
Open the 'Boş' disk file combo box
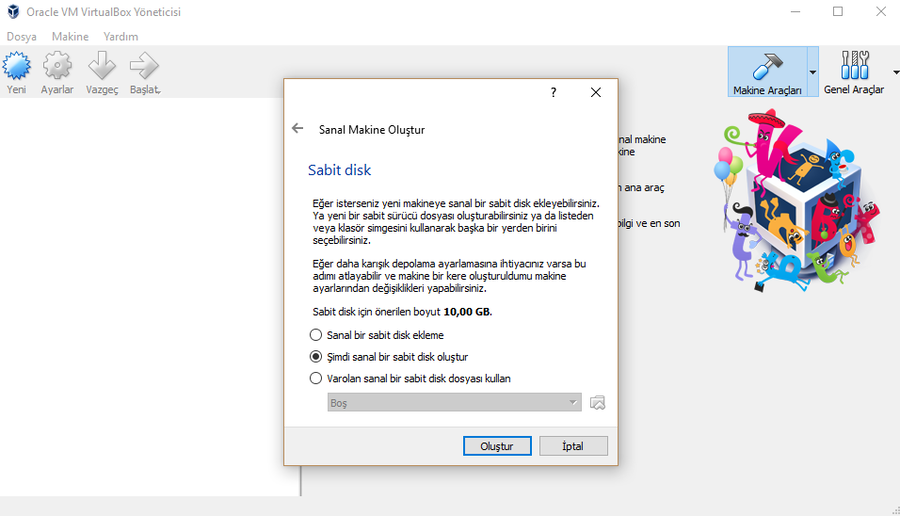coord(453,402)
